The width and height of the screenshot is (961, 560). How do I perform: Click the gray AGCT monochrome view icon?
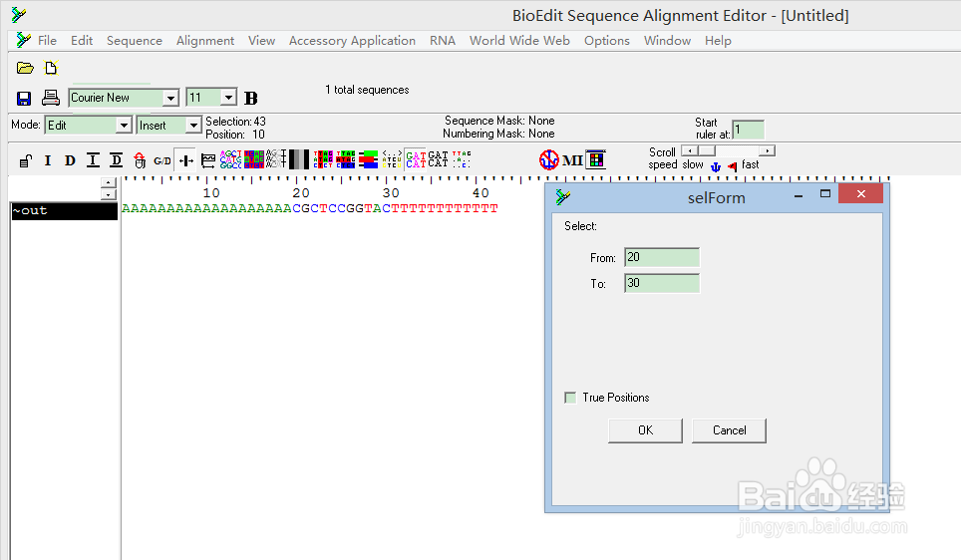click(276, 159)
